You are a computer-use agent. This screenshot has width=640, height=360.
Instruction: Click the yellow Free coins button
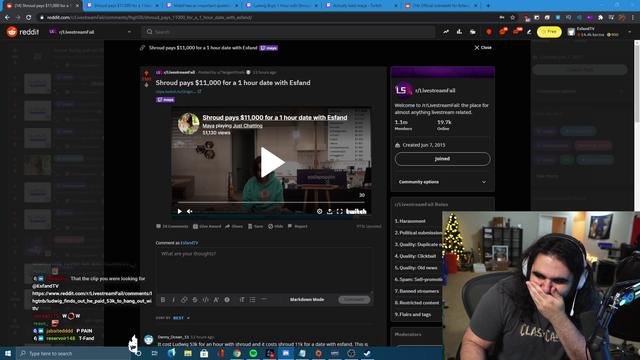click(549, 32)
